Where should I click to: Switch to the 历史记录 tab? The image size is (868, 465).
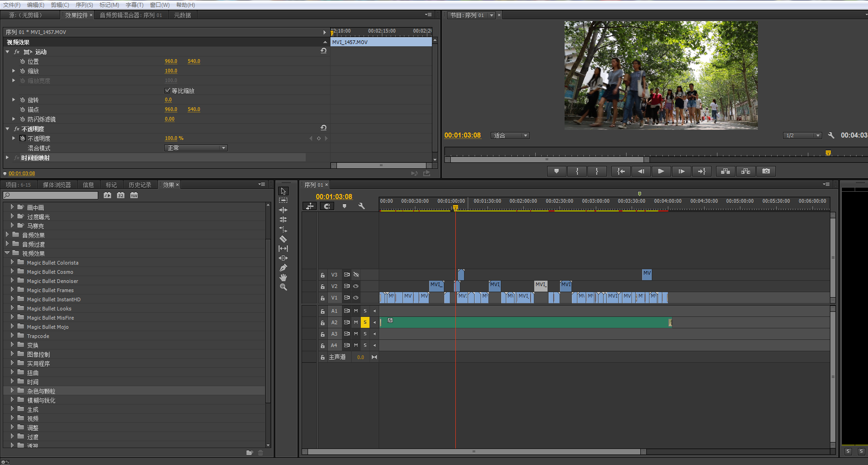point(140,185)
